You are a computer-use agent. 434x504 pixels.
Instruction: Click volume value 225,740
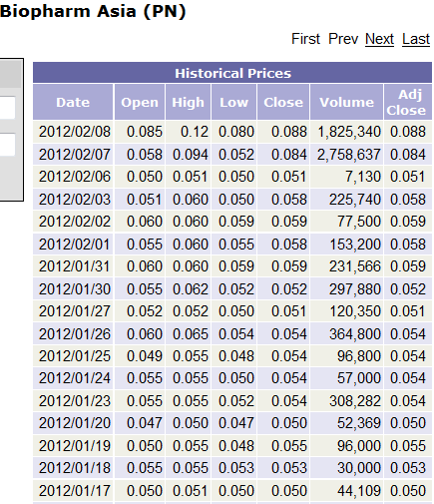coord(355,200)
